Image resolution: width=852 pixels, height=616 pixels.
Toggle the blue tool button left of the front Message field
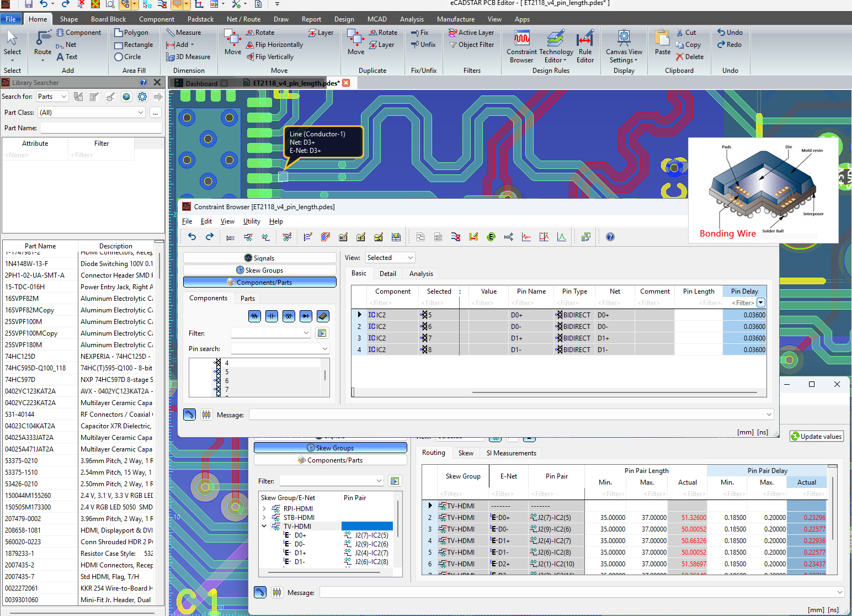tap(189, 415)
